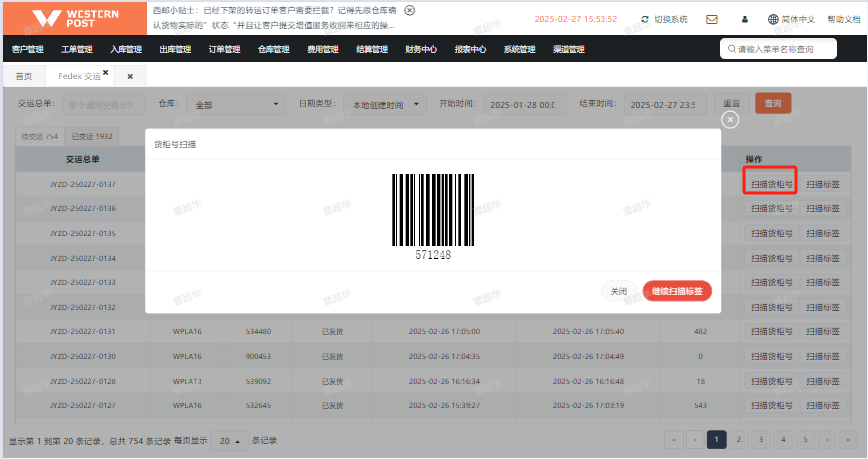Open the 客户管理 menu
Screen dimensions: 868x459
28,49
